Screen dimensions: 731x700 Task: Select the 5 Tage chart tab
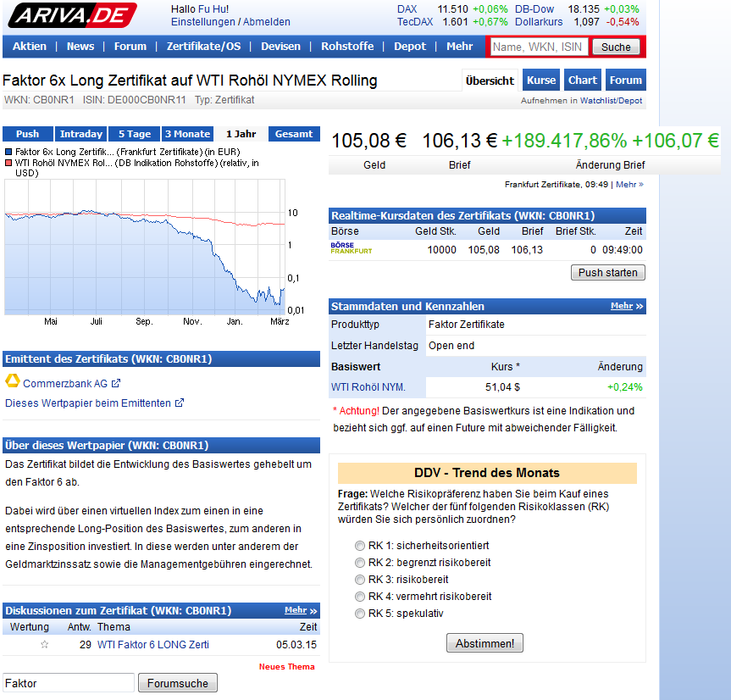135,134
